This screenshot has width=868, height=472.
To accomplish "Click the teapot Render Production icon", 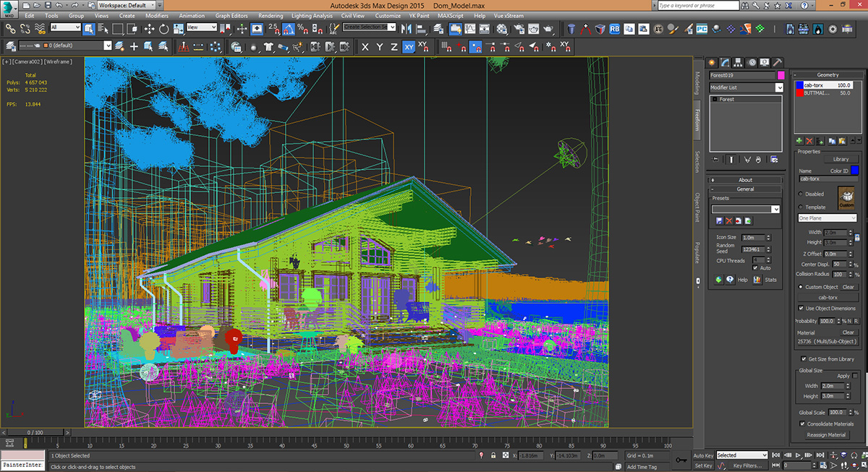I will coord(550,29).
